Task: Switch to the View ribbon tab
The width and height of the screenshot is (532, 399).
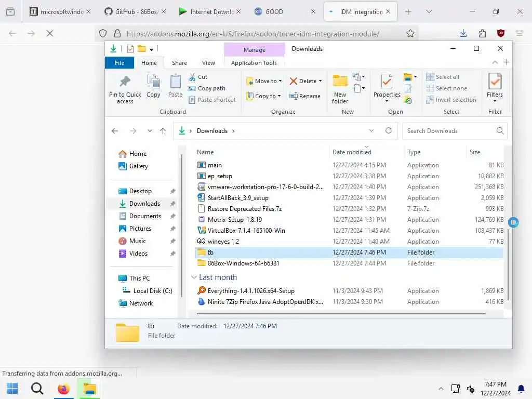Action: pyautogui.click(x=208, y=63)
